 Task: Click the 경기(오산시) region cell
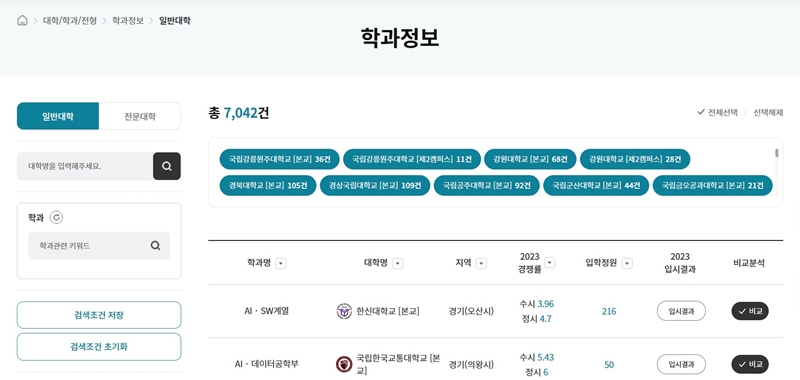point(471,311)
